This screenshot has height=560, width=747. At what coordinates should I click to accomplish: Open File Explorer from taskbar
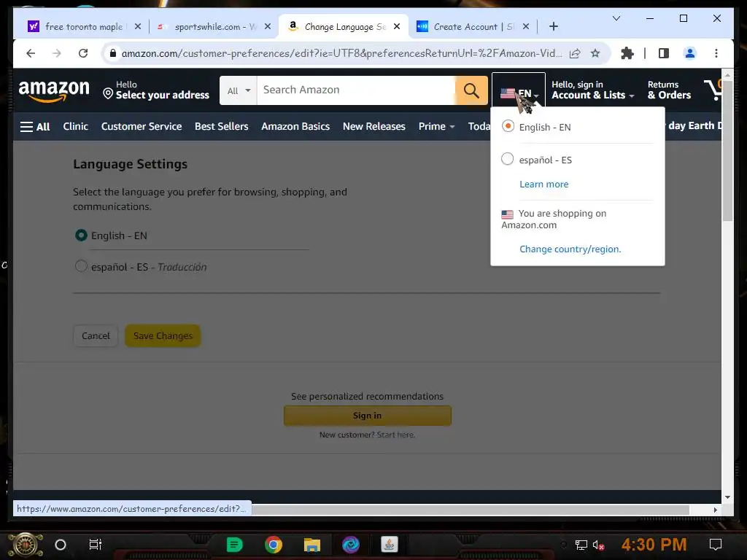[x=312, y=544]
